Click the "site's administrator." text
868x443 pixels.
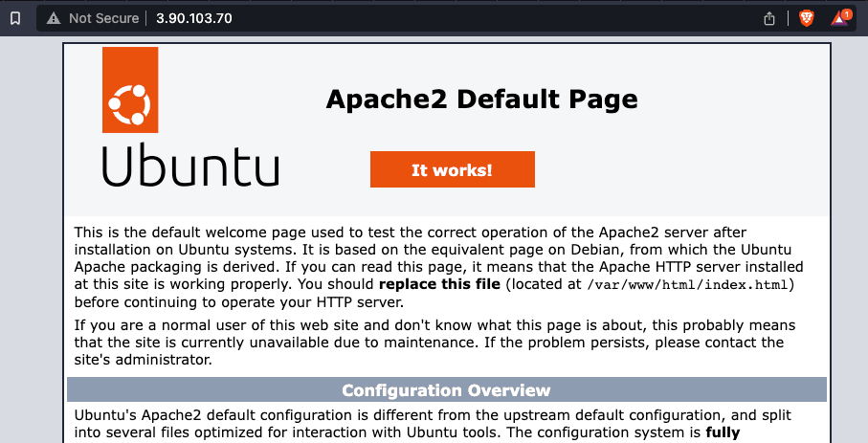pos(143,360)
